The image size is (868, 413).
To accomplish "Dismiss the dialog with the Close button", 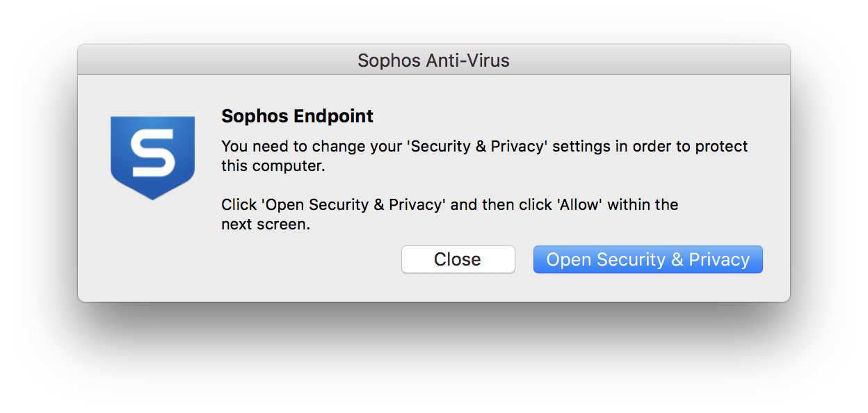I will (458, 259).
